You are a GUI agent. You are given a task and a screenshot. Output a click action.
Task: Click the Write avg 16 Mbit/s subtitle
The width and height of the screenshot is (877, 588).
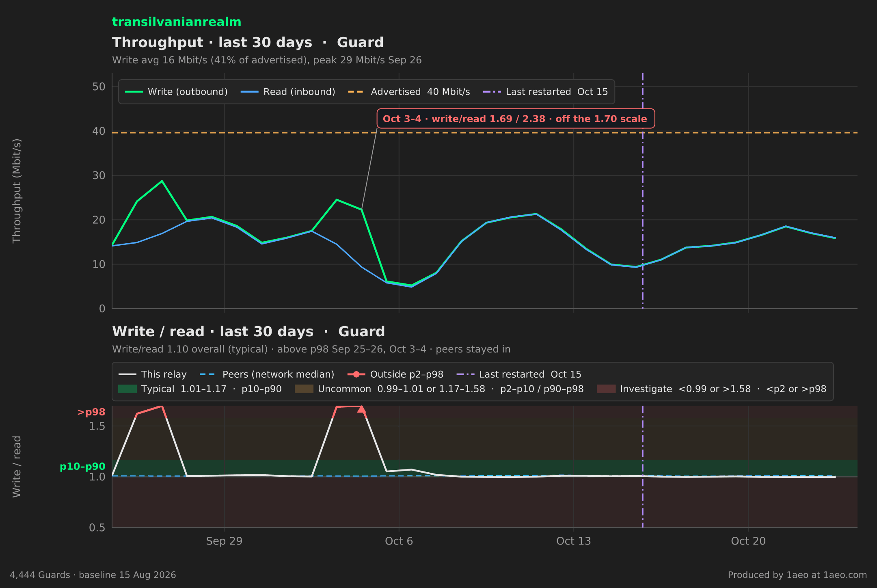tap(267, 60)
